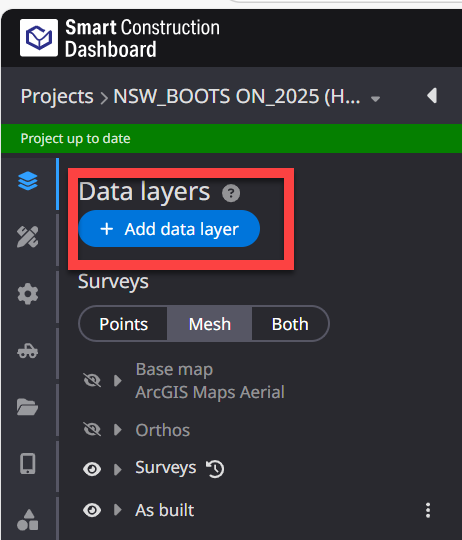Click the Project up to date status

(x=75, y=138)
